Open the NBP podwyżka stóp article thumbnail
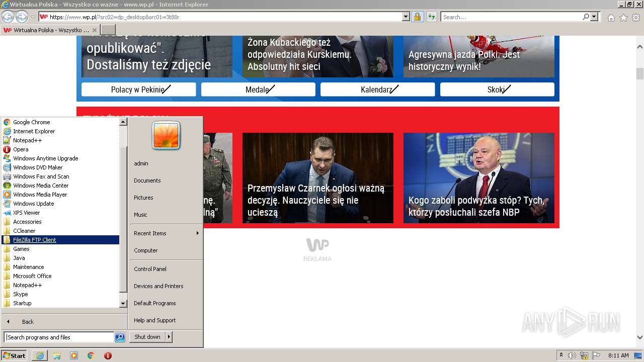644x362 pixels. 479,178
